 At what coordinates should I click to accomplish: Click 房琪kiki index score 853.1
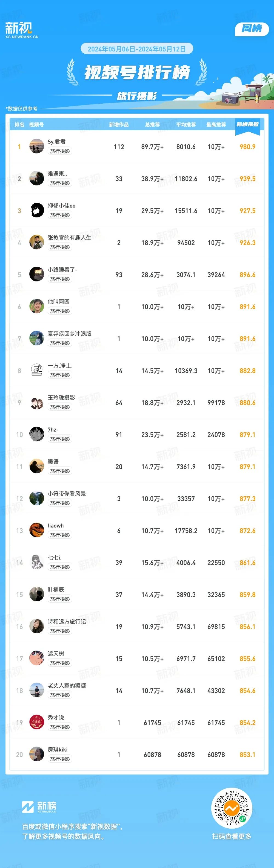tap(248, 755)
